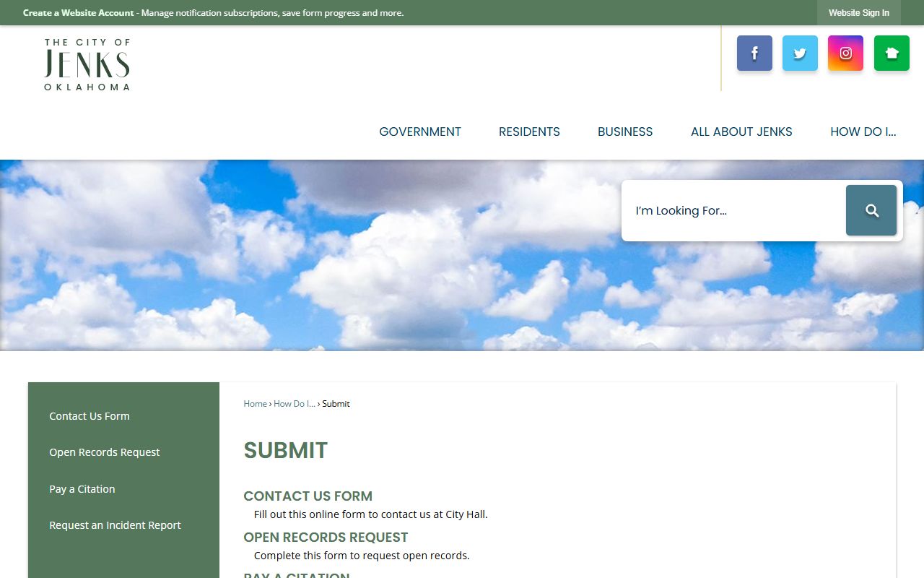This screenshot has width=924, height=578.
Task: Click the Submit breadcrumb text
Action: click(336, 404)
